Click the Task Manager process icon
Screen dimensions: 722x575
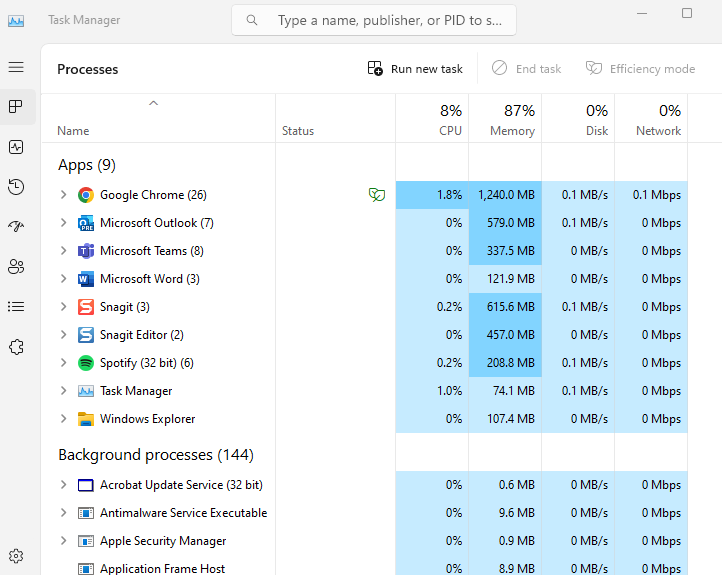86,391
